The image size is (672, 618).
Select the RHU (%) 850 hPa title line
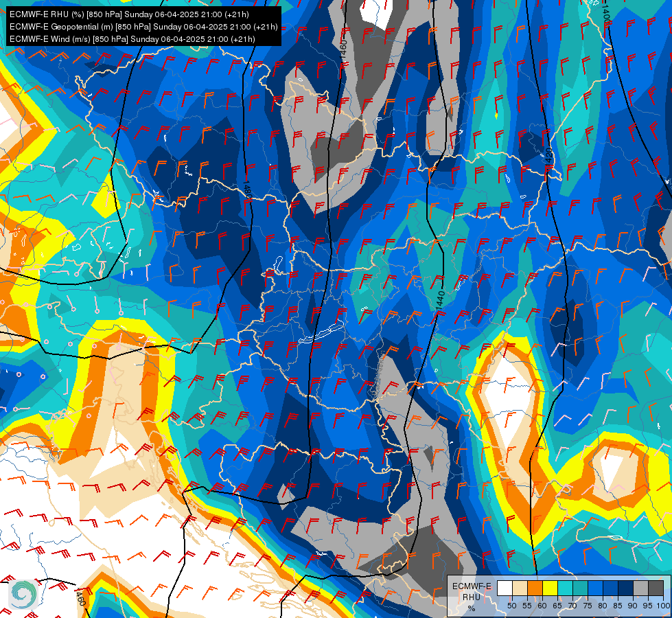pos(129,14)
